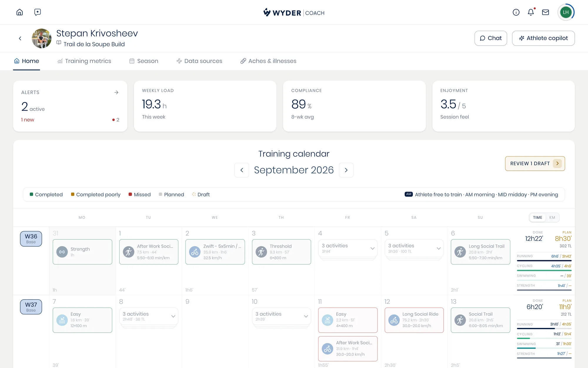Click Stepan Krivosheev profile photo

click(41, 38)
